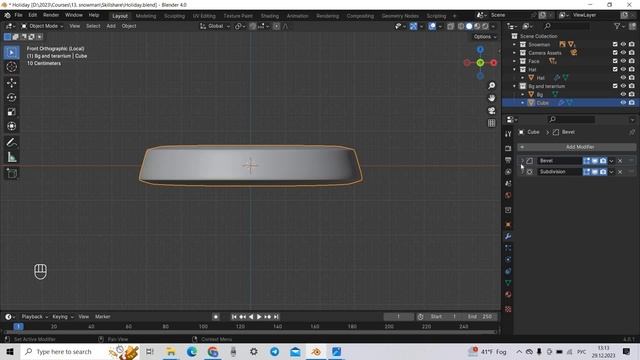Open the Tool properties tab

tap(508, 134)
